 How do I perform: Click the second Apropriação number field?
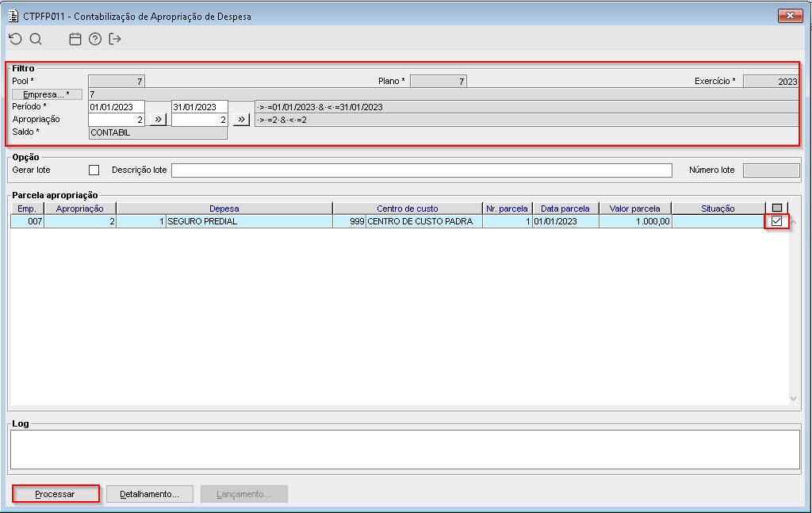[199, 120]
